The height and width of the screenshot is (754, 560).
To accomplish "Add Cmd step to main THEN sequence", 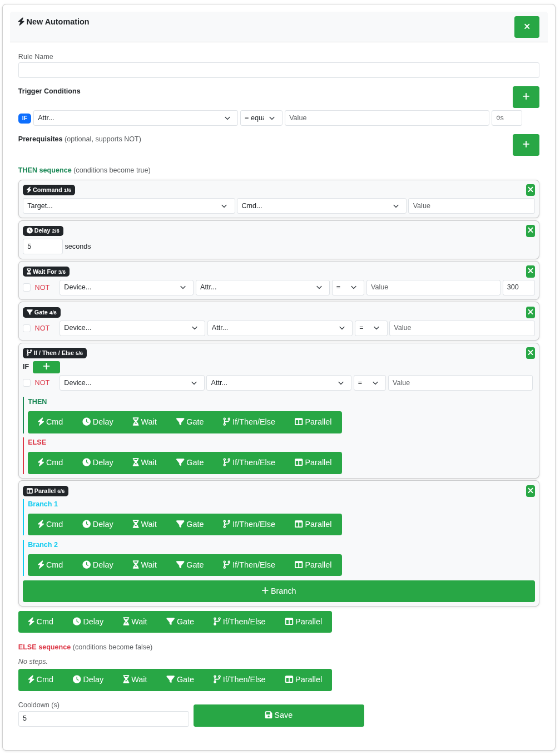I will pyautogui.click(x=41, y=622).
